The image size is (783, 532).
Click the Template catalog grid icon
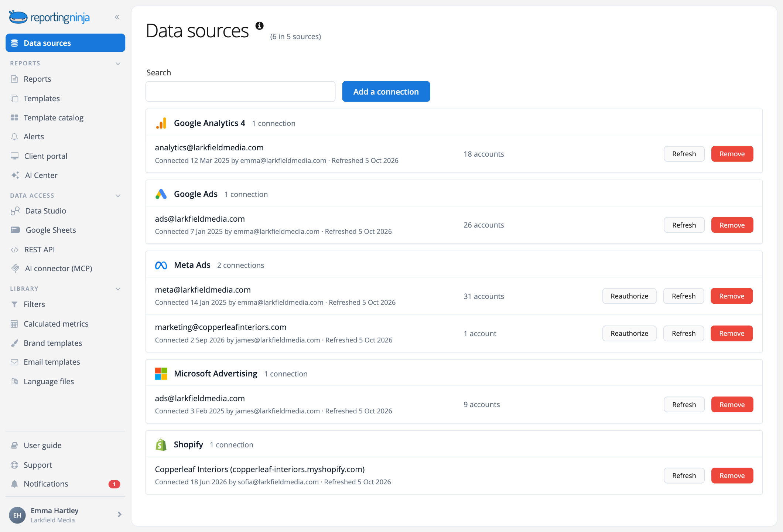[14, 117]
